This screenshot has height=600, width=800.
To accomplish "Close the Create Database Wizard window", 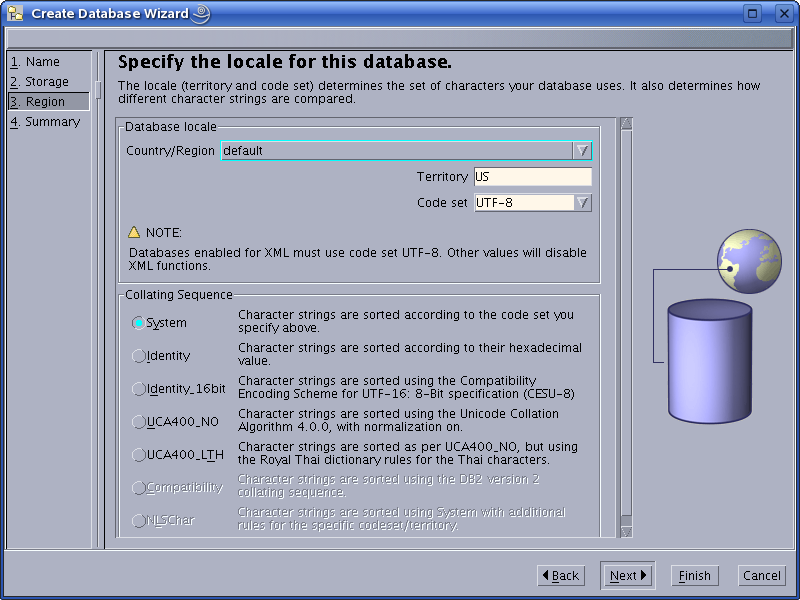I will pos(784,13).
